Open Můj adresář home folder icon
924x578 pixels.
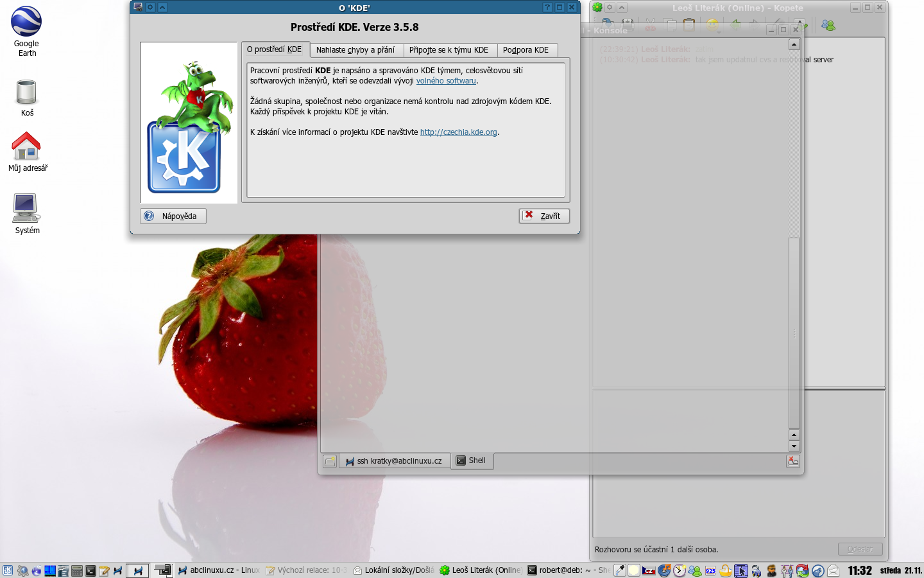27,152
